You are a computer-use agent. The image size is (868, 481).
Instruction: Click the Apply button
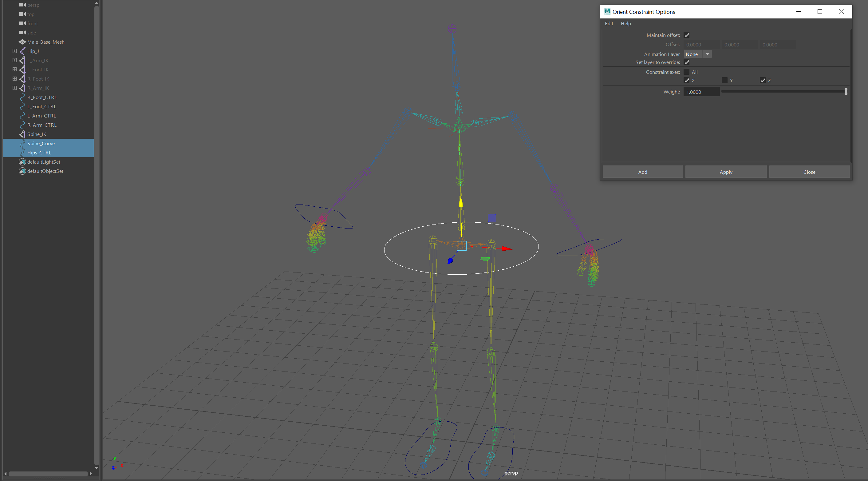coord(726,172)
